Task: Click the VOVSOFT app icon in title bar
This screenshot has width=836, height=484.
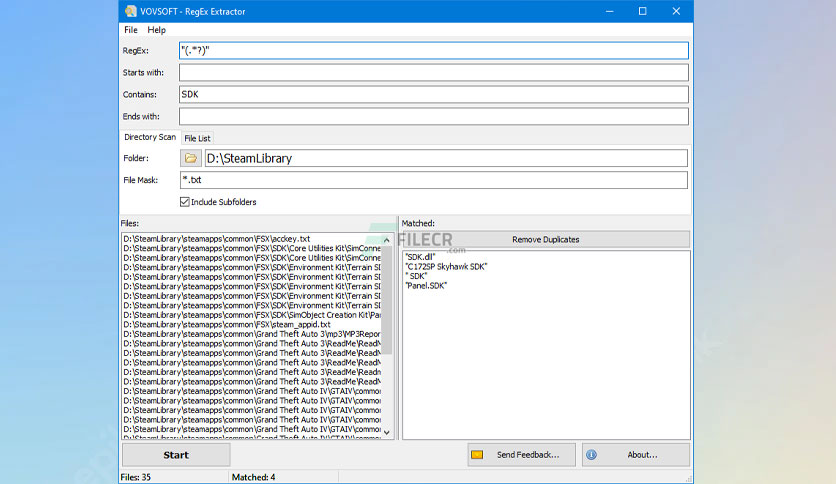Action: 131,11
